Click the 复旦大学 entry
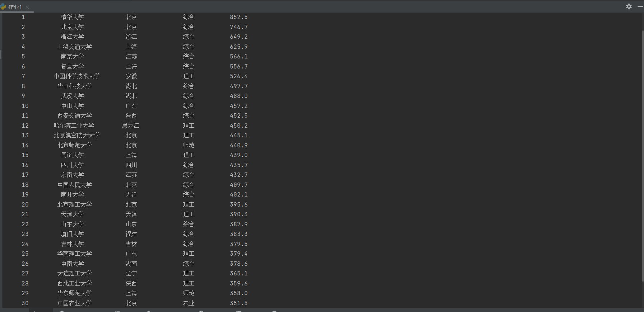 tap(72, 66)
